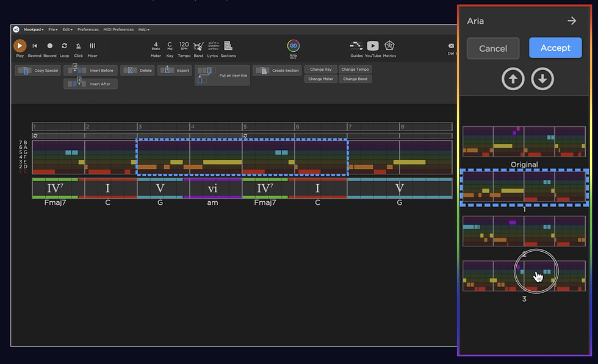Viewport: 598px width, 364px height.
Task: Open the File menu dropdown
Action: [x=53, y=29]
